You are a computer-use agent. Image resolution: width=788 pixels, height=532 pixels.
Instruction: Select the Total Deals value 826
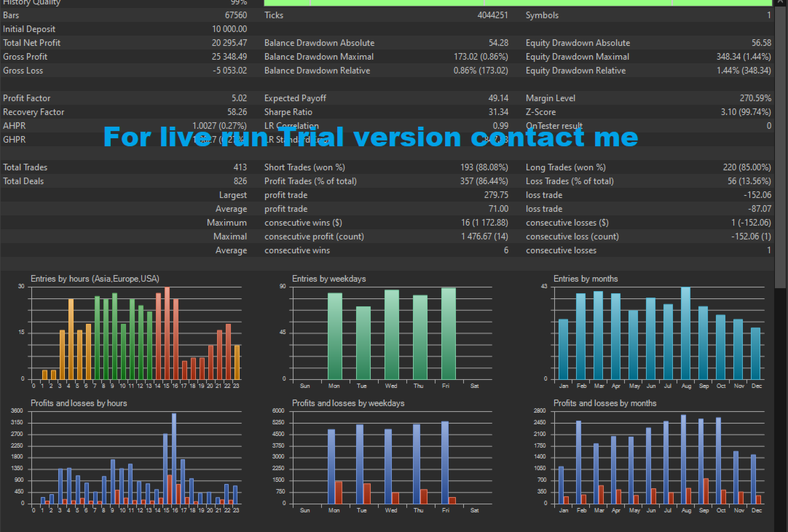240,181
